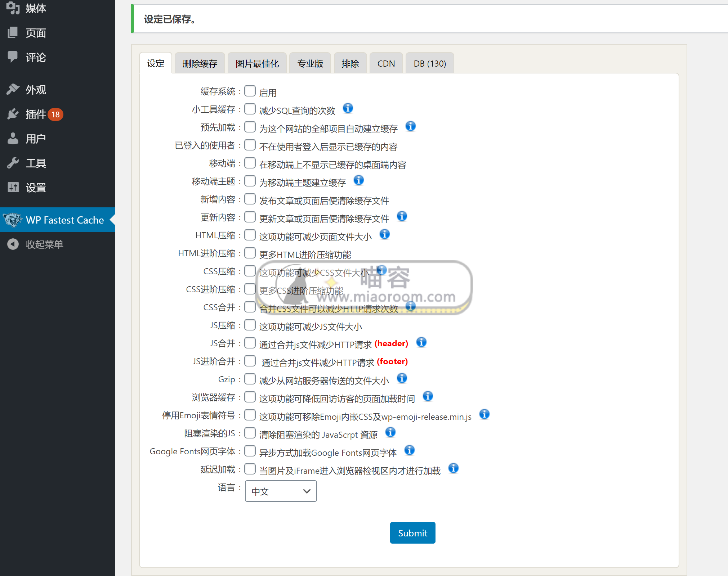Enable the 新增内容 checkbox
The height and width of the screenshot is (576, 728).
coord(250,199)
